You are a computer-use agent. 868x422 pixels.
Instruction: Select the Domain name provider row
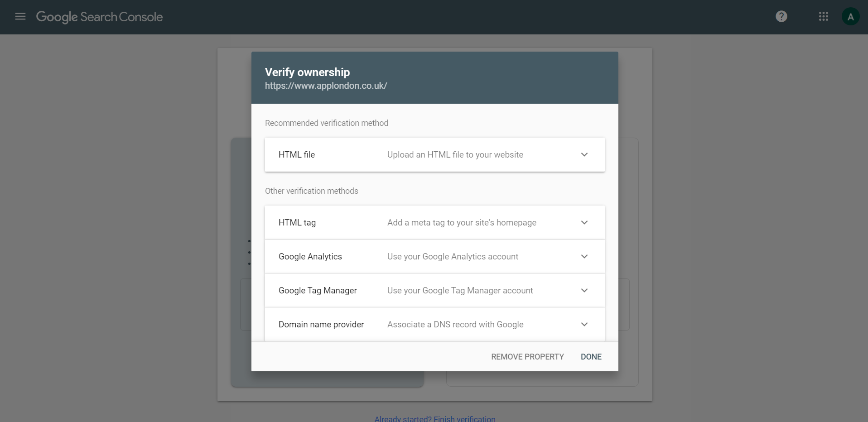(x=321, y=325)
